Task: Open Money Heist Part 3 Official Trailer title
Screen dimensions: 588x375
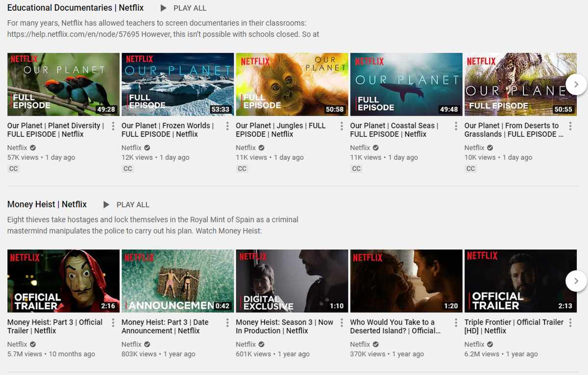Action: [x=55, y=326]
